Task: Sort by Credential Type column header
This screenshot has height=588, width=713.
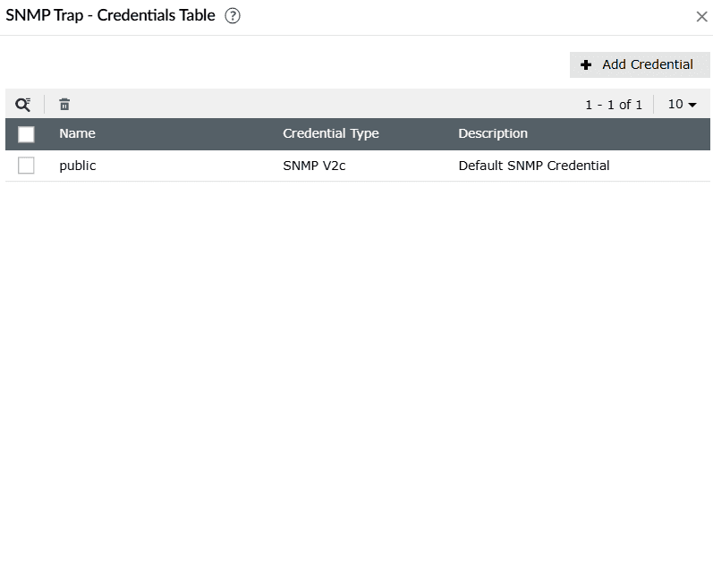Action: click(331, 133)
